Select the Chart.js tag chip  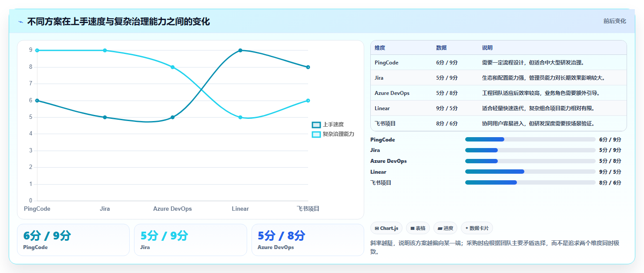[387, 228]
